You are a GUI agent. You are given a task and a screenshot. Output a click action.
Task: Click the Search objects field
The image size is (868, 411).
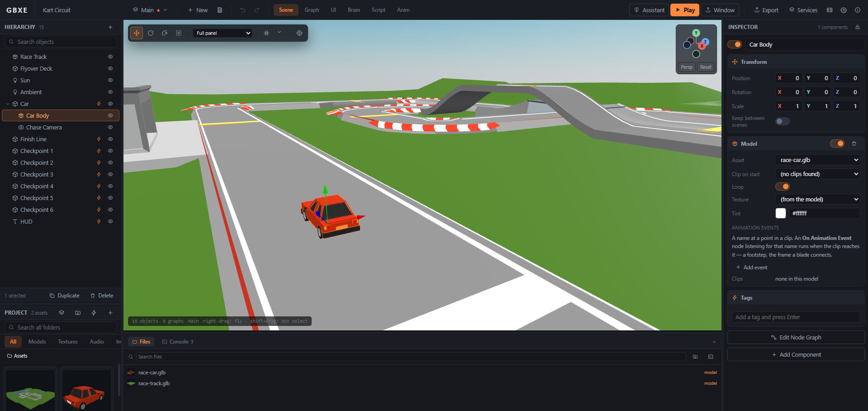click(61, 42)
